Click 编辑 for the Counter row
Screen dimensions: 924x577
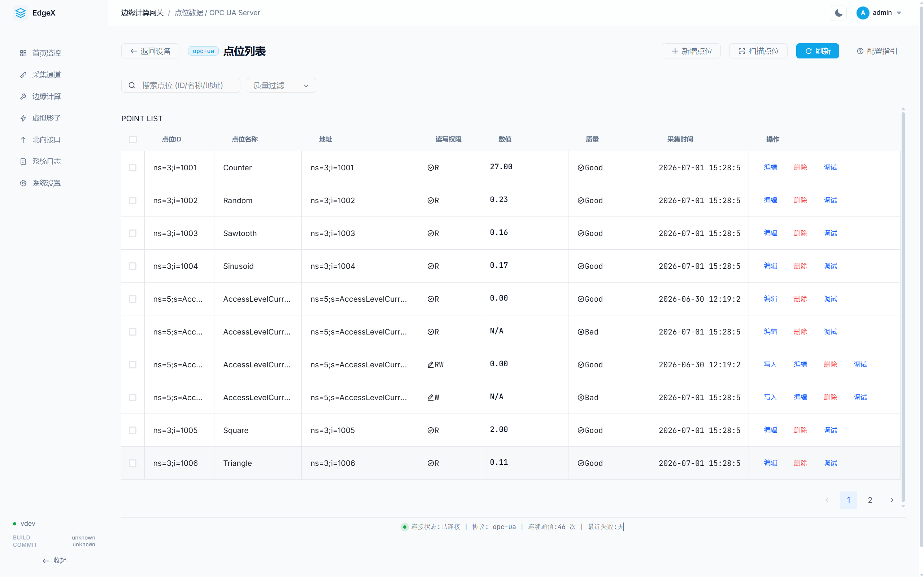(x=770, y=167)
